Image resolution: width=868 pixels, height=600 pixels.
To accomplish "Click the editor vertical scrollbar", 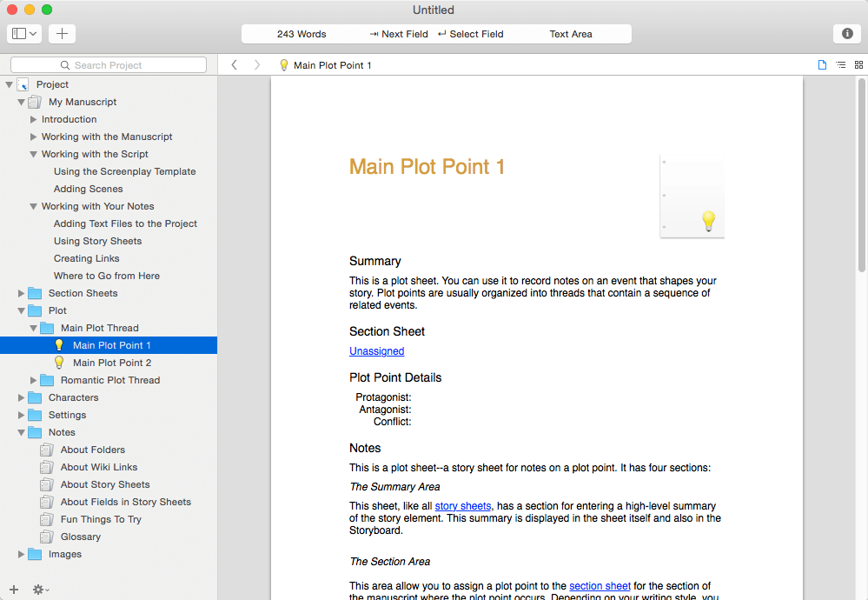I will [x=861, y=174].
